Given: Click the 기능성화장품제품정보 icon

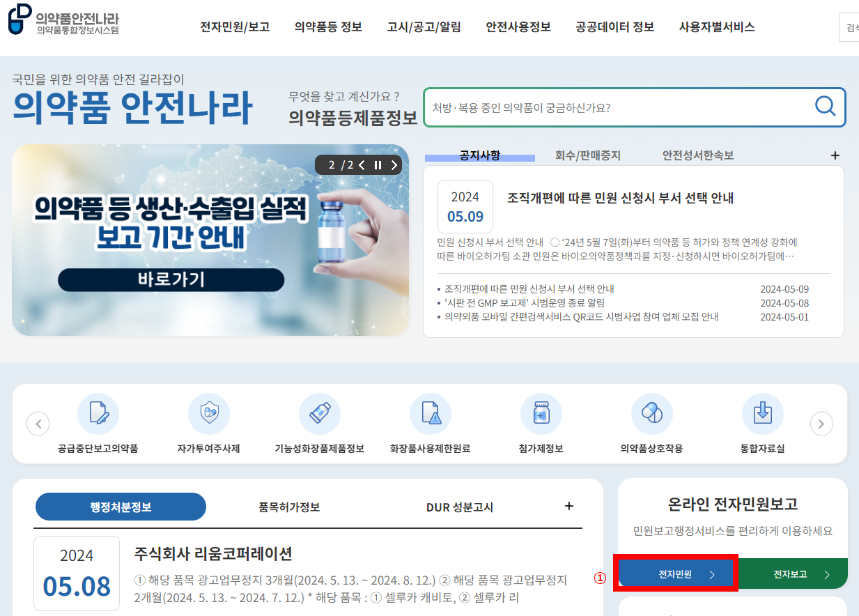Looking at the screenshot, I should (x=320, y=413).
